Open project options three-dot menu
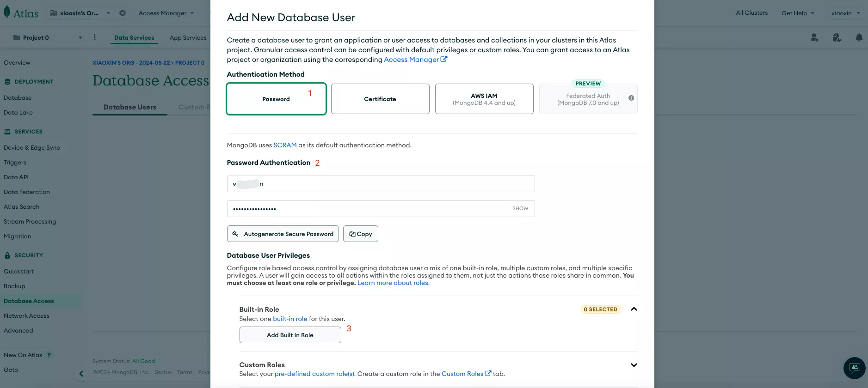Viewport: 868px width, 388px height. (x=95, y=37)
